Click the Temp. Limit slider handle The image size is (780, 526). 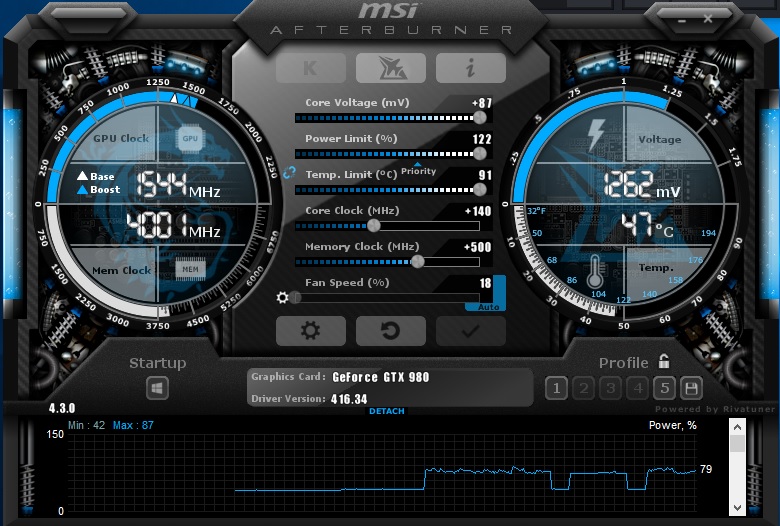(x=480, y=190)
